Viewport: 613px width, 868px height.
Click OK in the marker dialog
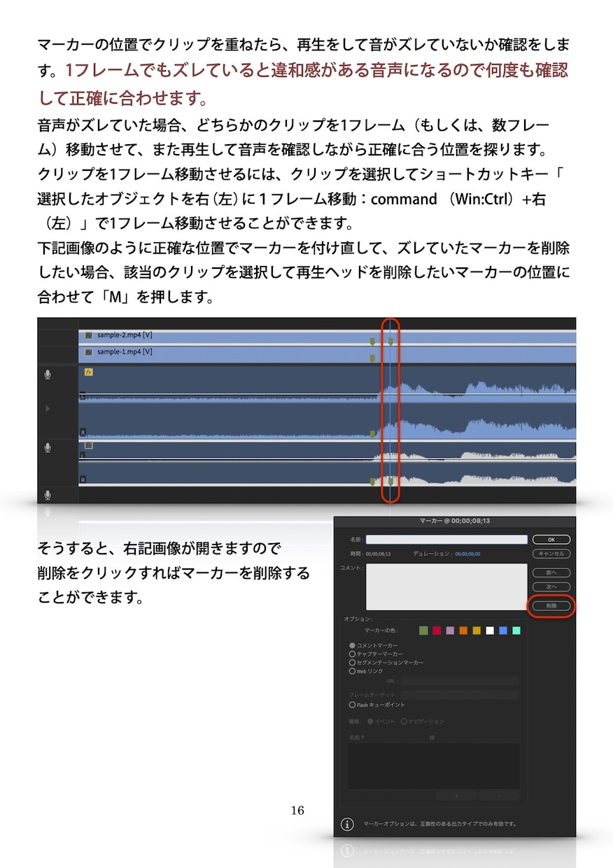551,540
